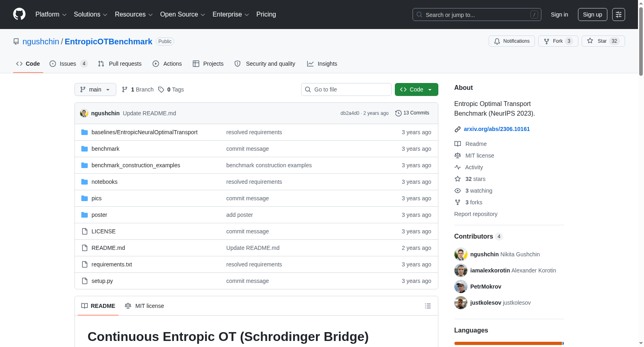The image size is (644, 347).
Task: Switch to the Insights tab
Action: point(322,64)
